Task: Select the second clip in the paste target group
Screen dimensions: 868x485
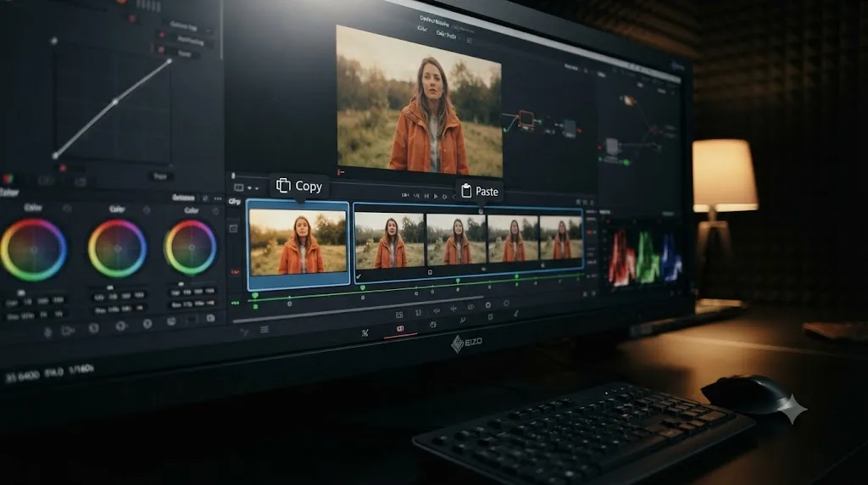Action: 456,239
